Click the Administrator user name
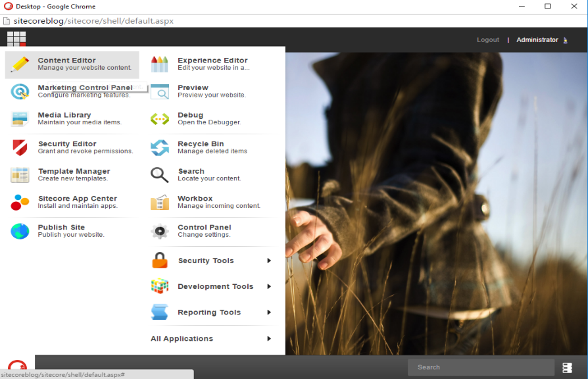 537,39
